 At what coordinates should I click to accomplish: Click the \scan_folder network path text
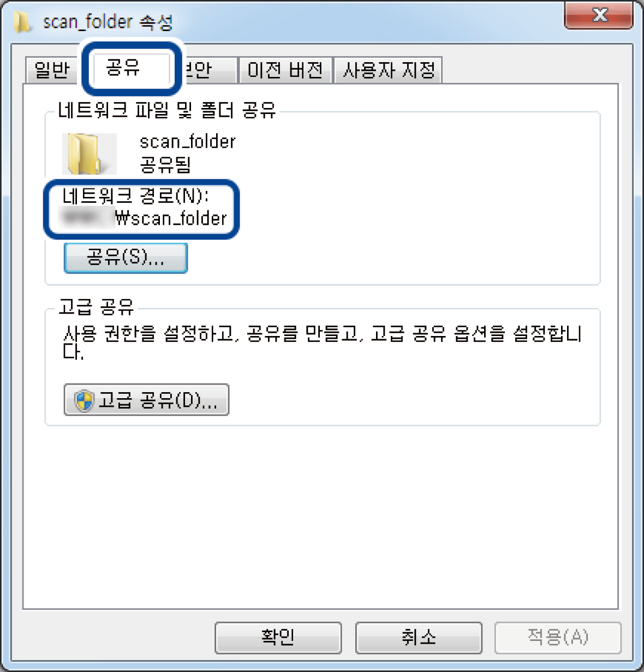(x=171, y=218)
